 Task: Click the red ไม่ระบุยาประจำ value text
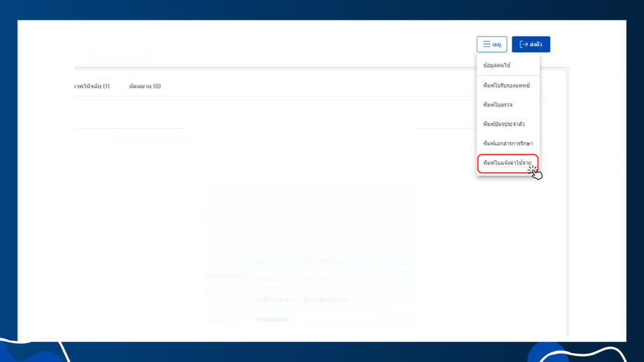click(325, 300)
